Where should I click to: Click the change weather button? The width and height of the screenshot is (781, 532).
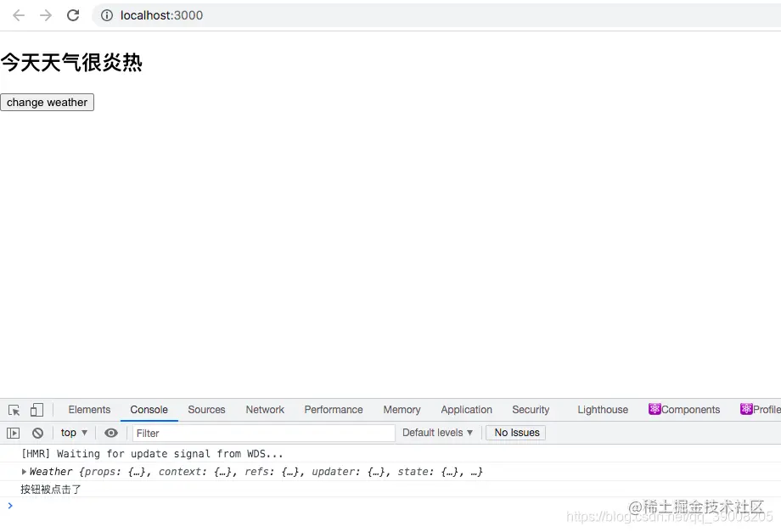[x=47, y=103]
